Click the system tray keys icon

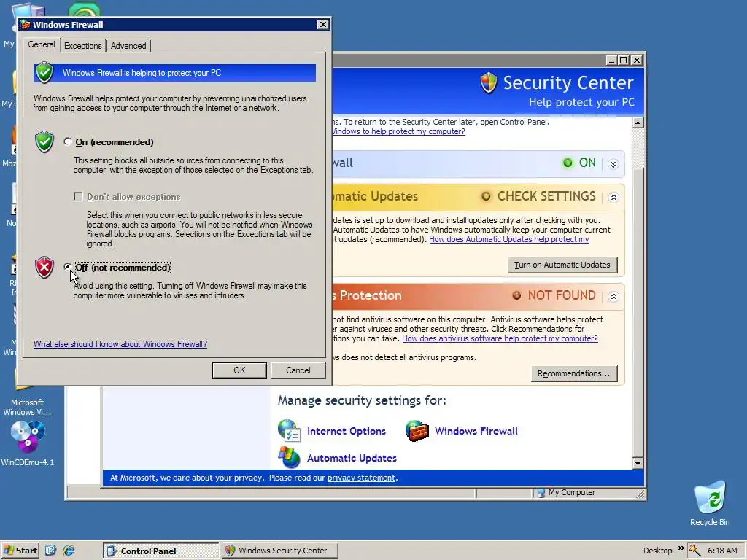point(694,551)
